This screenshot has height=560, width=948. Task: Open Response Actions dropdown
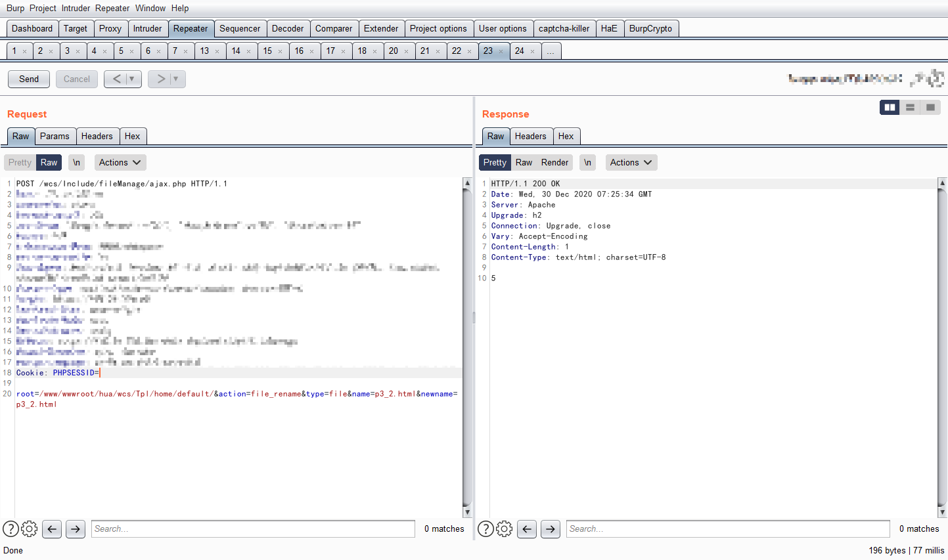click(631, 162)
